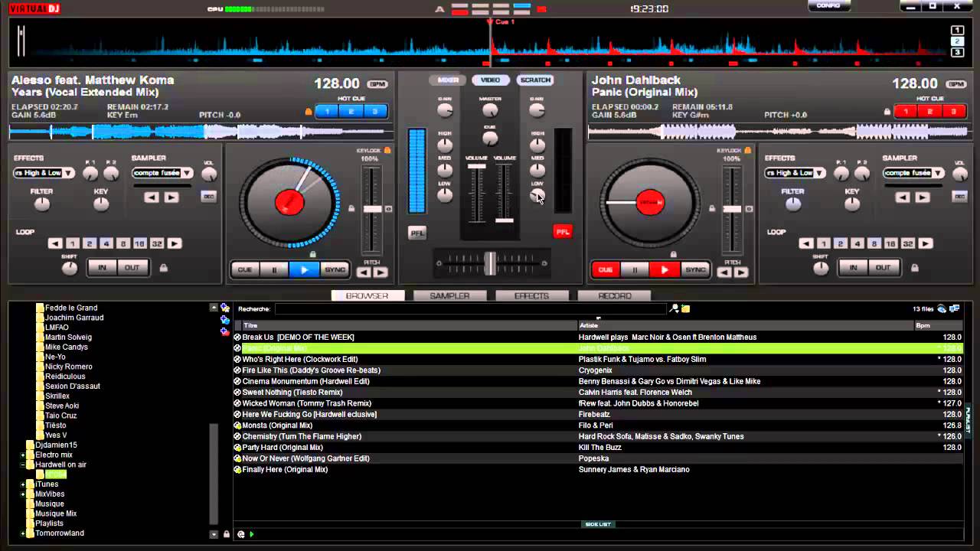Click CUE on the left deck
Viewport: 980px width, 551px height.
click(x=244, y=269)
